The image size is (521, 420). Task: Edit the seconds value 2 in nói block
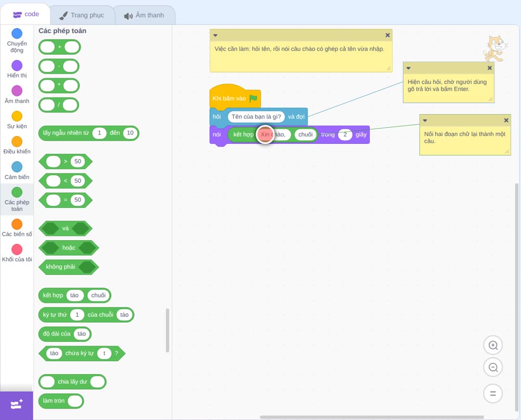345,134
